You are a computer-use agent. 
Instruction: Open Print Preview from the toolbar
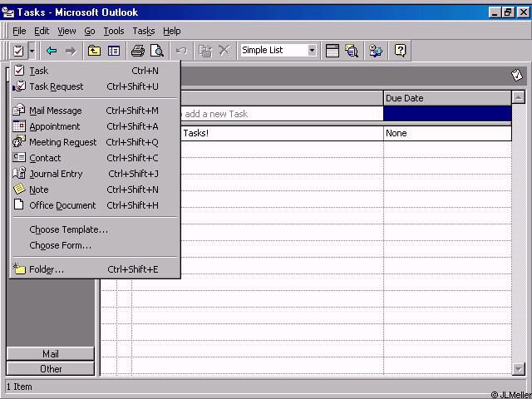pyautogui.click(x=156, y=51)
